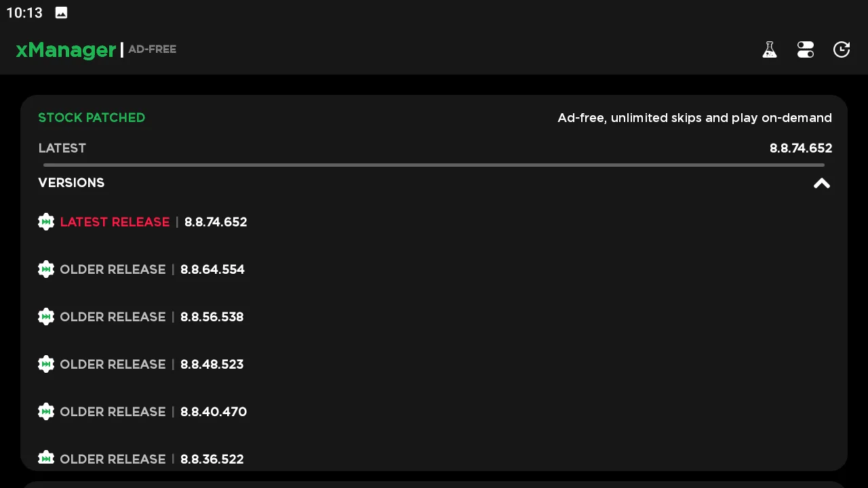The image size is (868, 488).
Task: Click the xManager app title
Action: (x=66, y=50)
